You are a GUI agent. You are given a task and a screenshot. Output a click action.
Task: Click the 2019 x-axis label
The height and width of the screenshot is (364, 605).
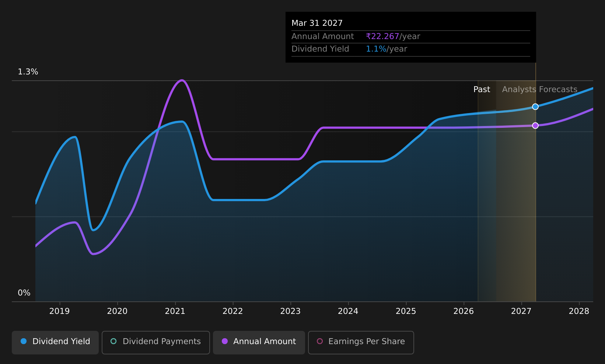pos(60,311)
